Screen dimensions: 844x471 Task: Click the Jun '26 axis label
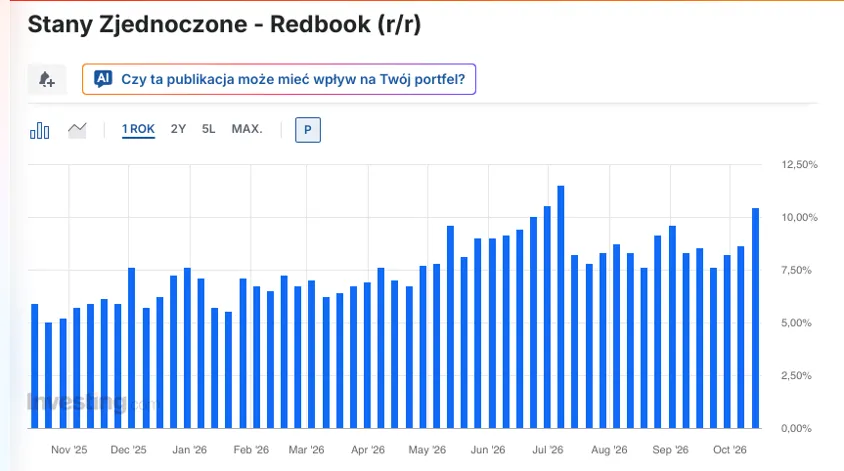coord(488,449)
